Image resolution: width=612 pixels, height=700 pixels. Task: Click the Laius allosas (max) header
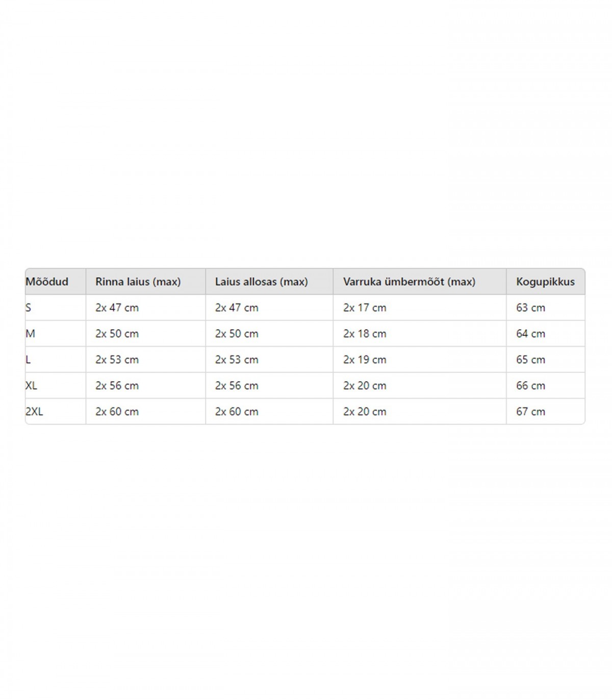click(261, 282)
